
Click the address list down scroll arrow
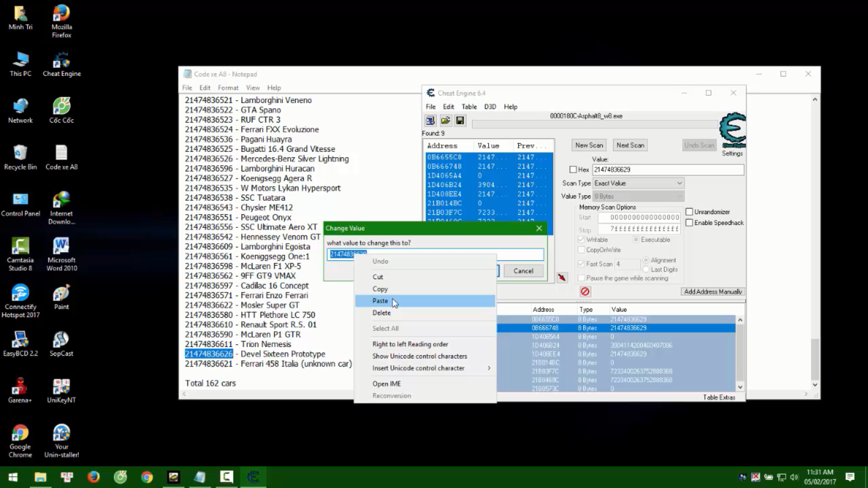tap(740, 387)
